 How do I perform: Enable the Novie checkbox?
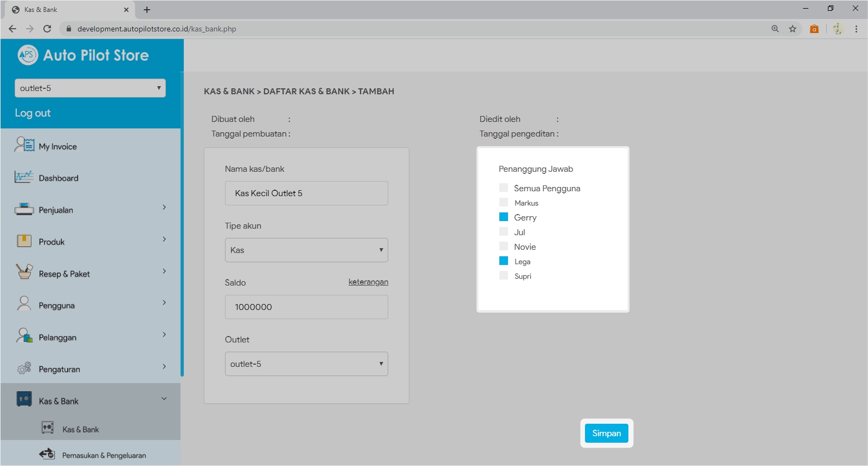[x=504, y=247]
